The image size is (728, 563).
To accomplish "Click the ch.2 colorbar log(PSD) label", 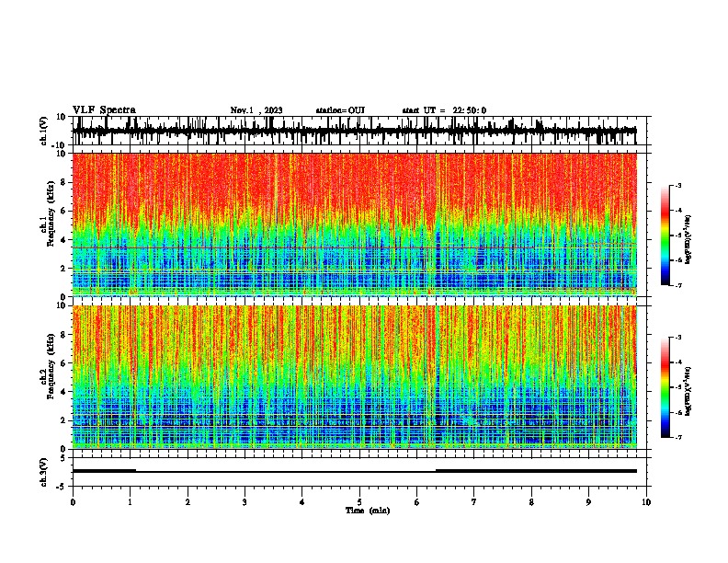I will (688, 391).
